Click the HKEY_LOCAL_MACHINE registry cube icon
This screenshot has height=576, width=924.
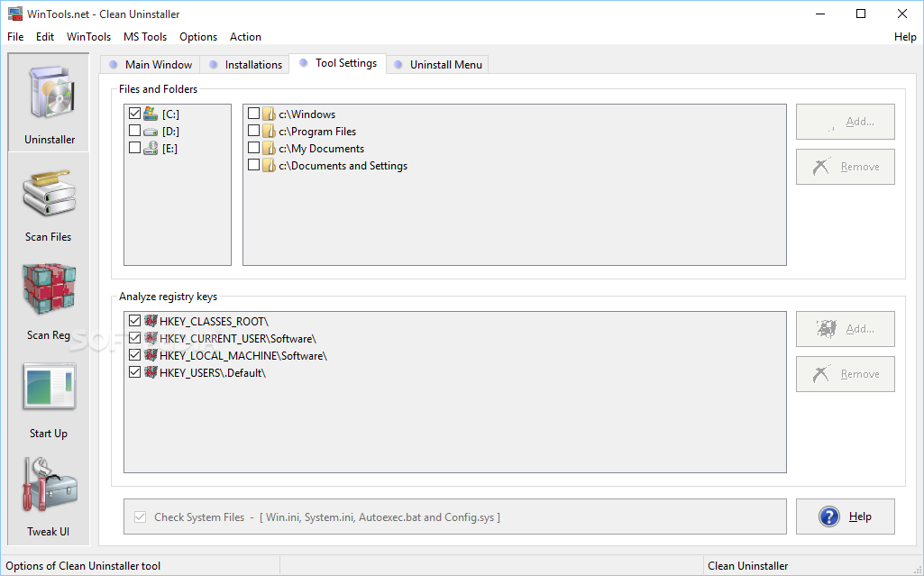[151, 354]
